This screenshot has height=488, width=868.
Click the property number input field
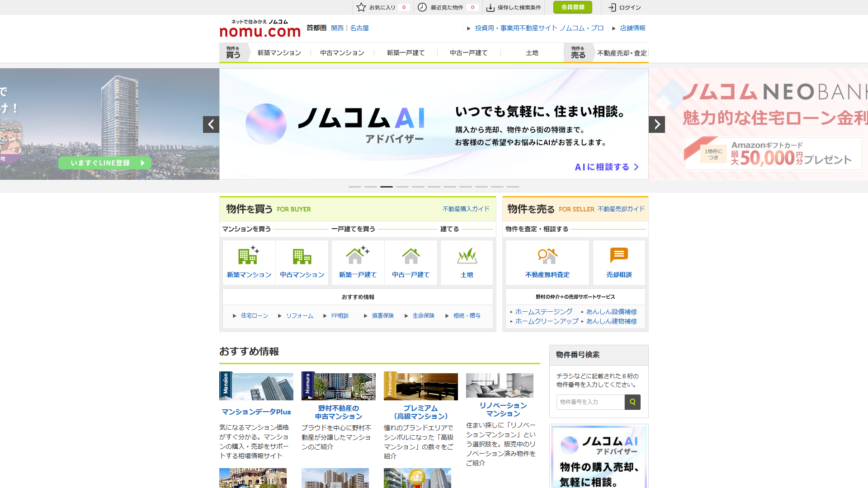[590, 402]
